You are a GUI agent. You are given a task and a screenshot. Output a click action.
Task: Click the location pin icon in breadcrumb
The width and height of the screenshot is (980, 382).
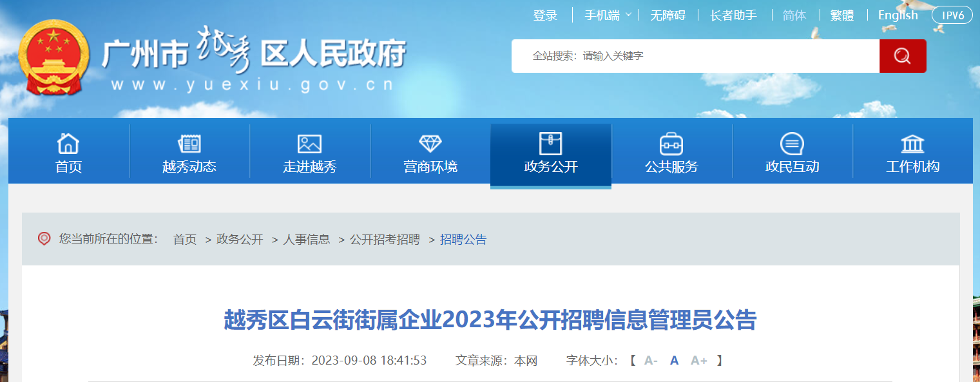[x=44, y=239]
